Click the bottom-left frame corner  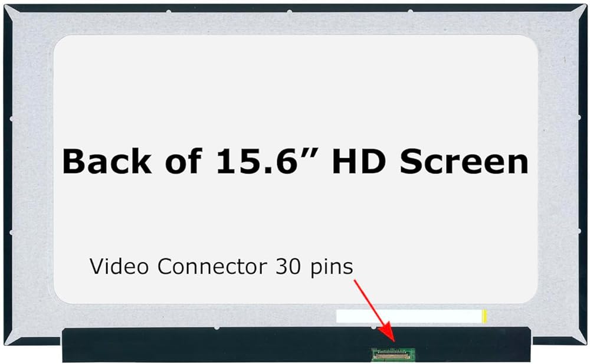(x=12, y=337)
